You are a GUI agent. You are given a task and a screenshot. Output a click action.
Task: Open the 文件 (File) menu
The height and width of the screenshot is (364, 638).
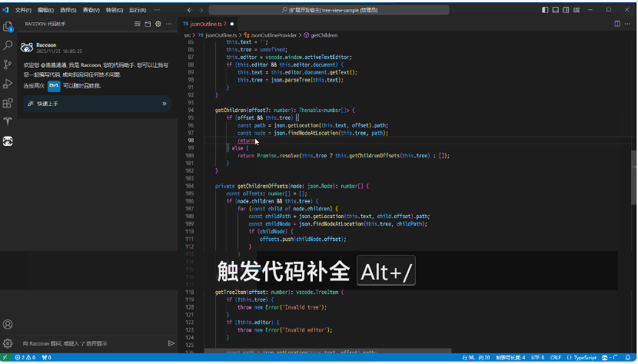pyautogui.click(x=23, y=9)
